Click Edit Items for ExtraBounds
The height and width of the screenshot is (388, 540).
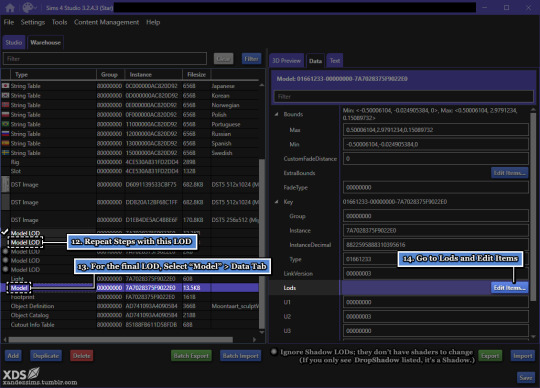tap(509, 173)
